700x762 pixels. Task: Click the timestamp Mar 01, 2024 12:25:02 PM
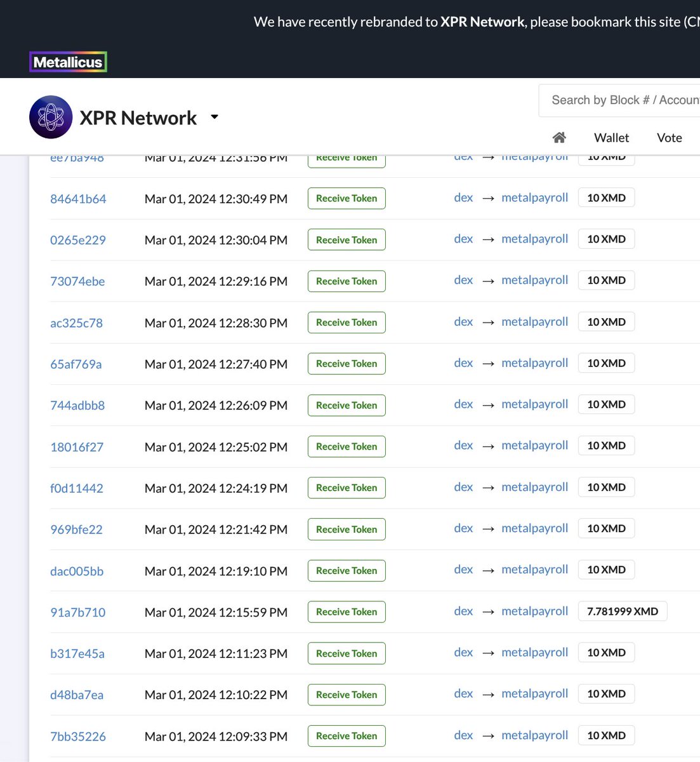[x=216, y=447]
